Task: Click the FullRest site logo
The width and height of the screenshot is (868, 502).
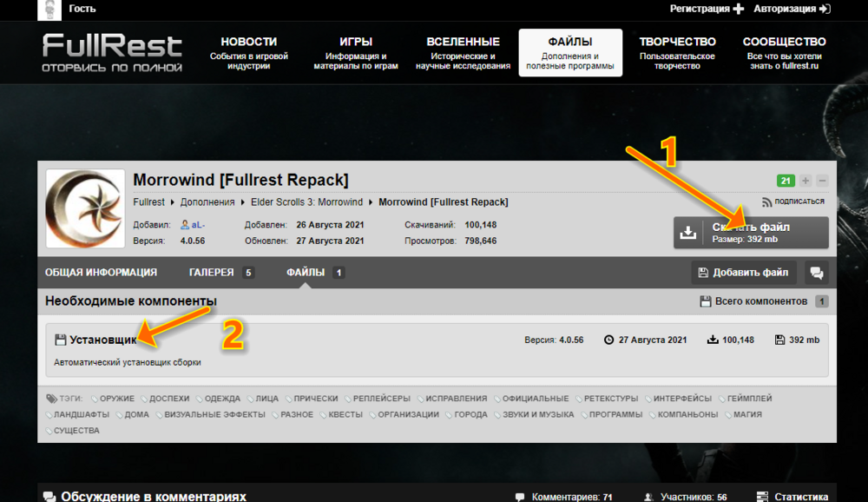Action: tap(112, 53)
